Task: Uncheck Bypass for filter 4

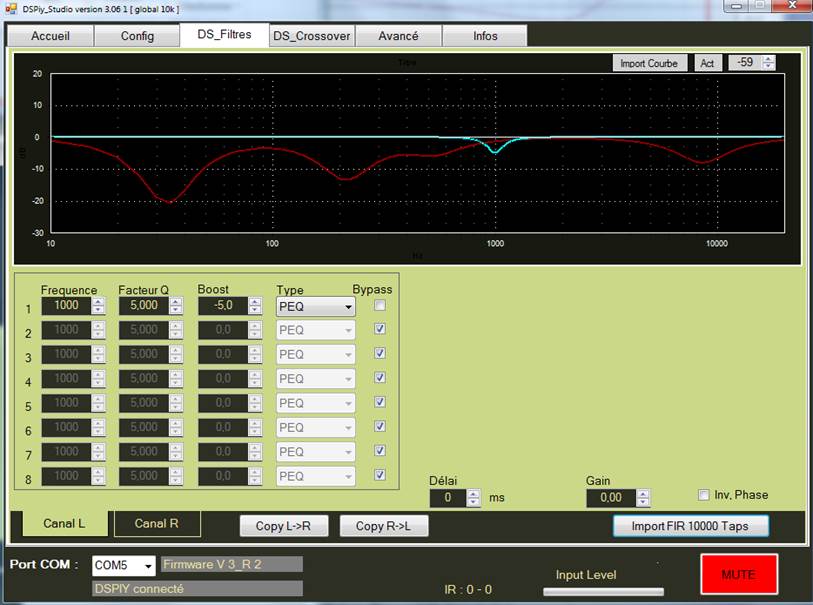Action: (x=380, y=377)
